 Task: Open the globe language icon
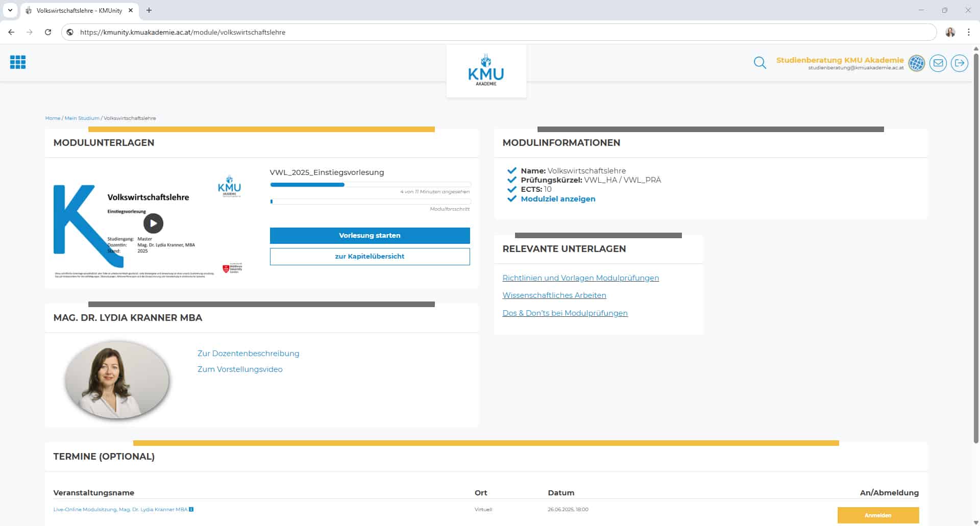(x=917, y=63)
